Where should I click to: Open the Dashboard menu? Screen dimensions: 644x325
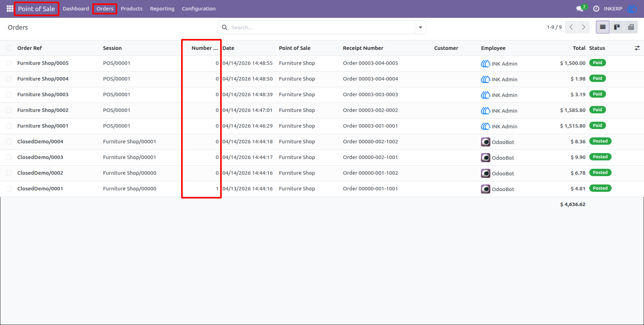pos(76,9)
